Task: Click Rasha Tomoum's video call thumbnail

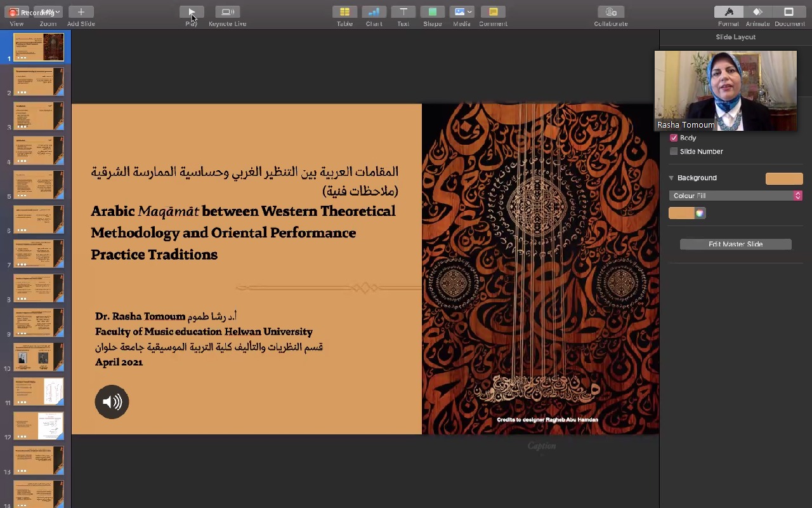Action: [x=726, y=91]
